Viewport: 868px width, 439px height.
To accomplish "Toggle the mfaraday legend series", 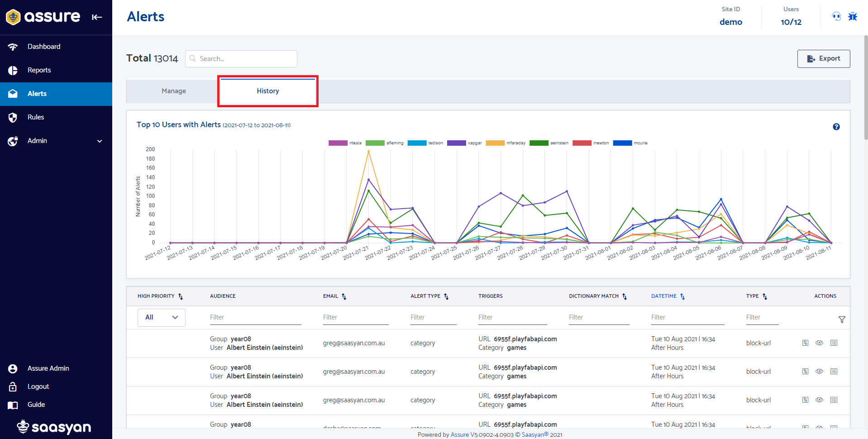I will coord(506,143).
